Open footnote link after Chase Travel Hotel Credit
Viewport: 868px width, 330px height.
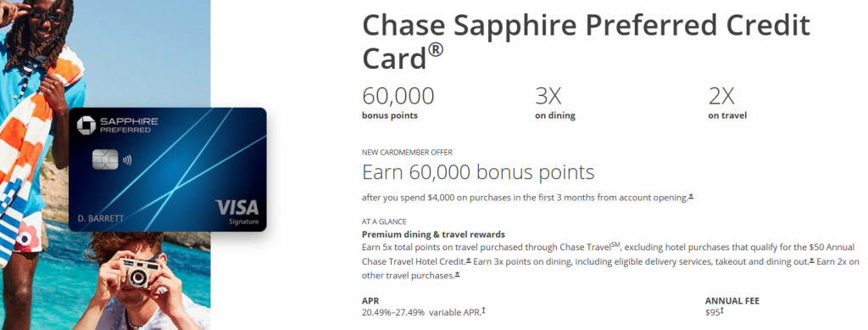click(468, 260)
